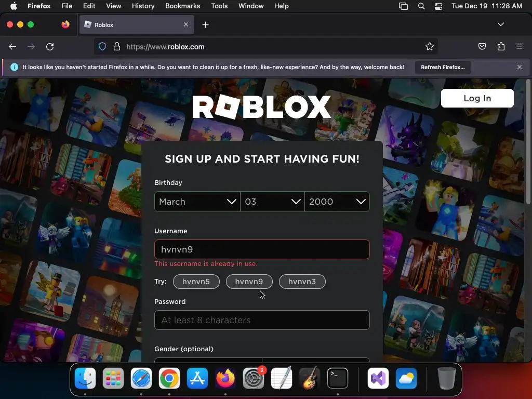Click the URL address bar
Image resolution: width=532 pixels, height=399 pixels.
click(x=265, y=47)
